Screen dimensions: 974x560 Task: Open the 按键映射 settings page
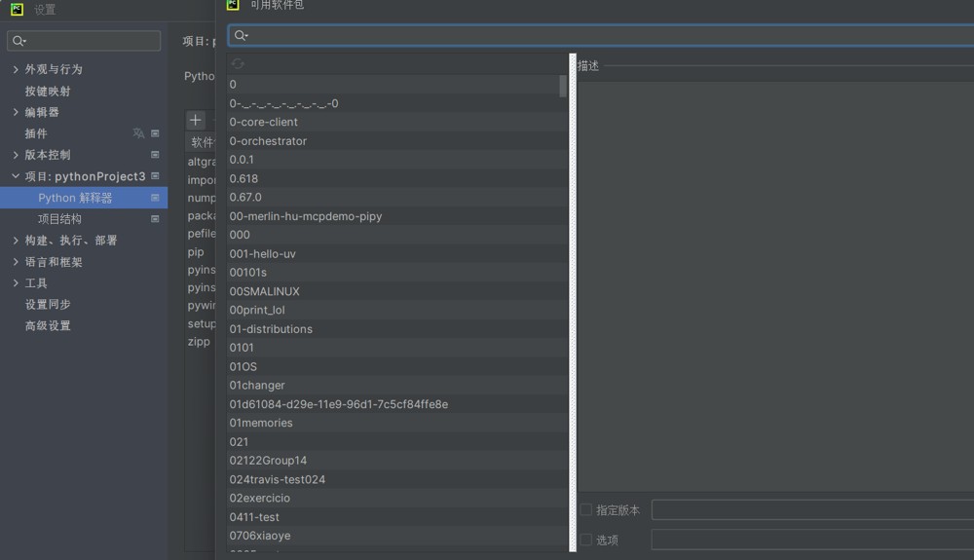click(x=48, y=91)
